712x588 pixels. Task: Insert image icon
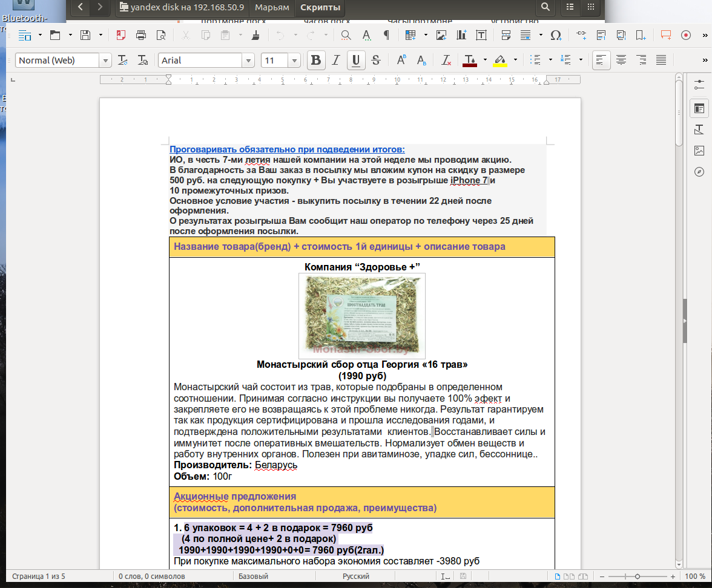tap(441, 35)
